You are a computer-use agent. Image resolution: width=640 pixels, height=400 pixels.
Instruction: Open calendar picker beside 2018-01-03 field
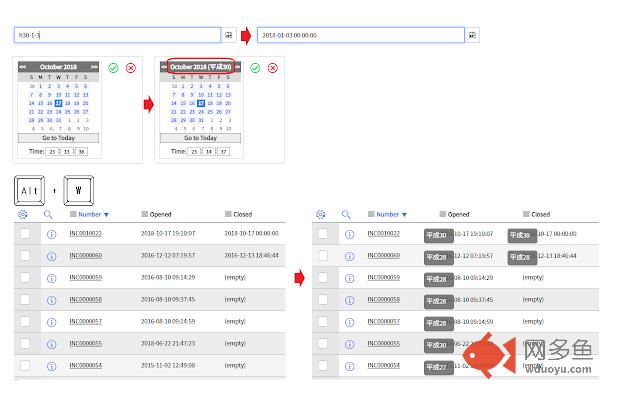(x=472, y=35)
